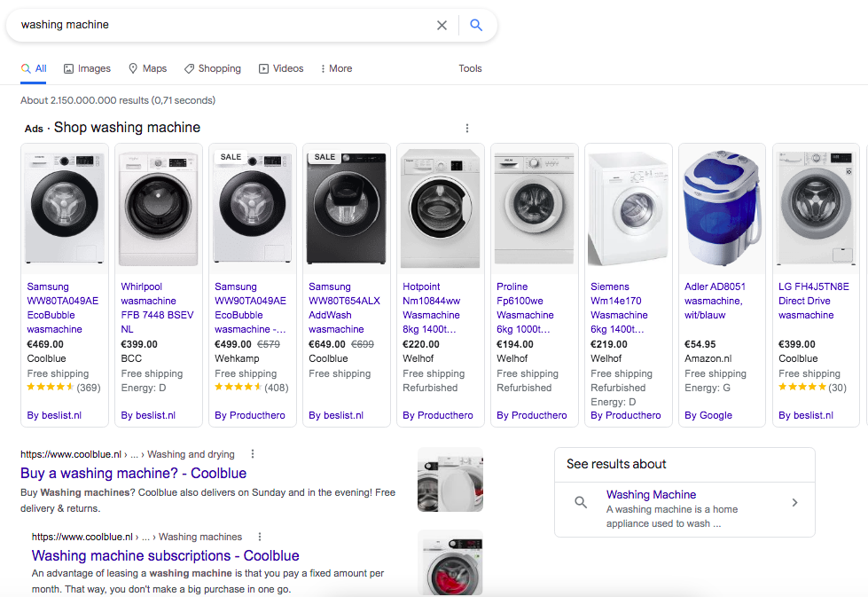Open 'By Producthero' under the Proline card
The width and height of the screenshot is (868, 597).
click(x=532, y=415)
